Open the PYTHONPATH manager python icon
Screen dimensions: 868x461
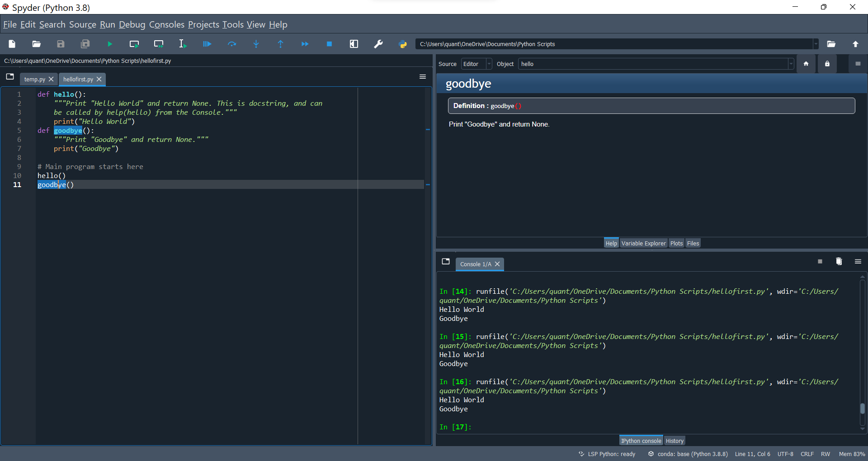[403, 44]
